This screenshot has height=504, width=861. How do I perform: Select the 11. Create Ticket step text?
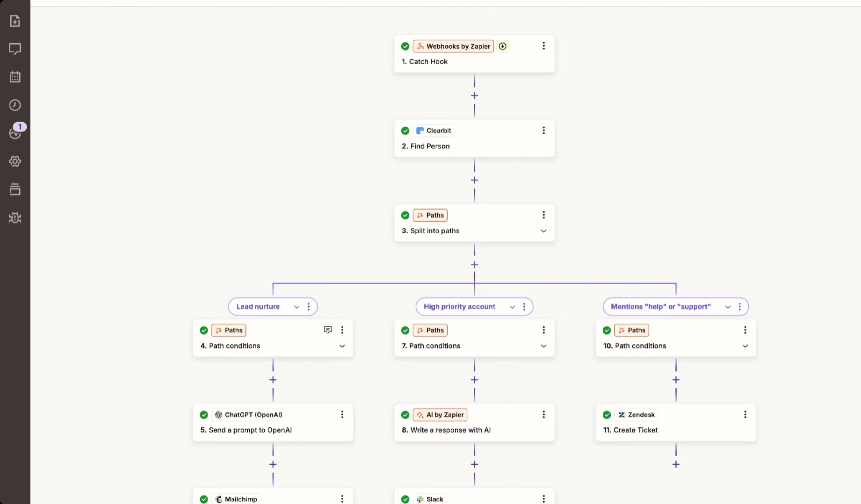(630, 430)
